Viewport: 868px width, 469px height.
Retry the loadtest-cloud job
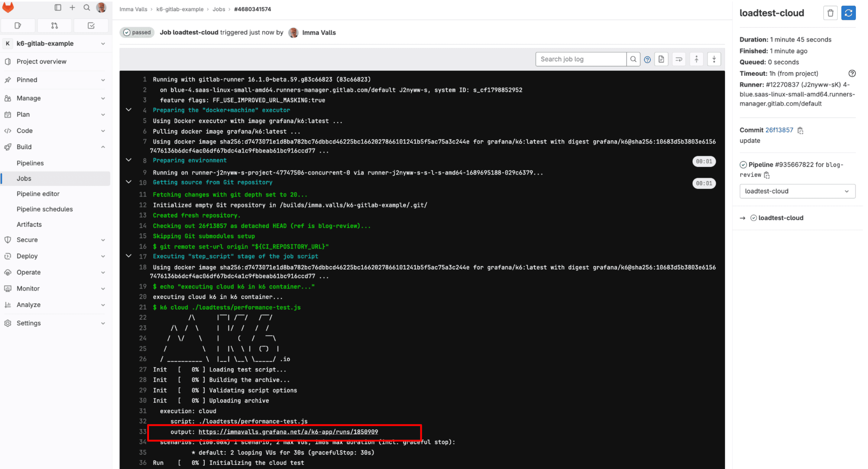click(848, 13)
